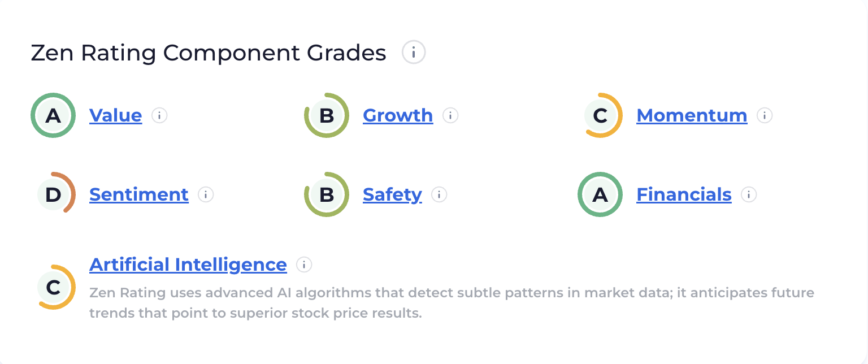Click the info icon next to Value
Viewport: 868px width, 364px height.
159,116
